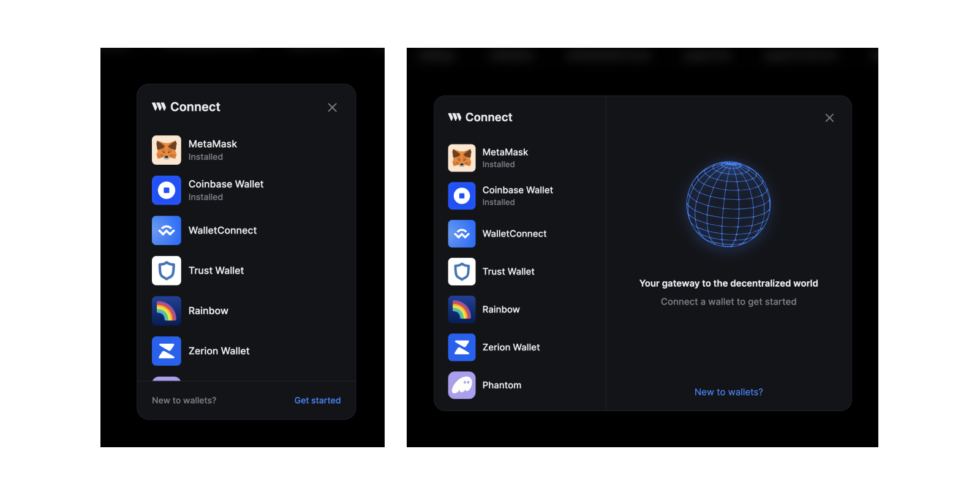Click MetaMask fox icon in compact modal
Viewport: 980px width, 495px height.
[167, 150]
